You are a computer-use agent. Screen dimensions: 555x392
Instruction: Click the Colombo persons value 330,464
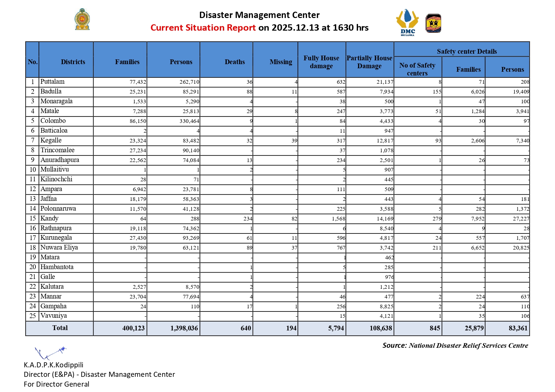coord(189,121)
